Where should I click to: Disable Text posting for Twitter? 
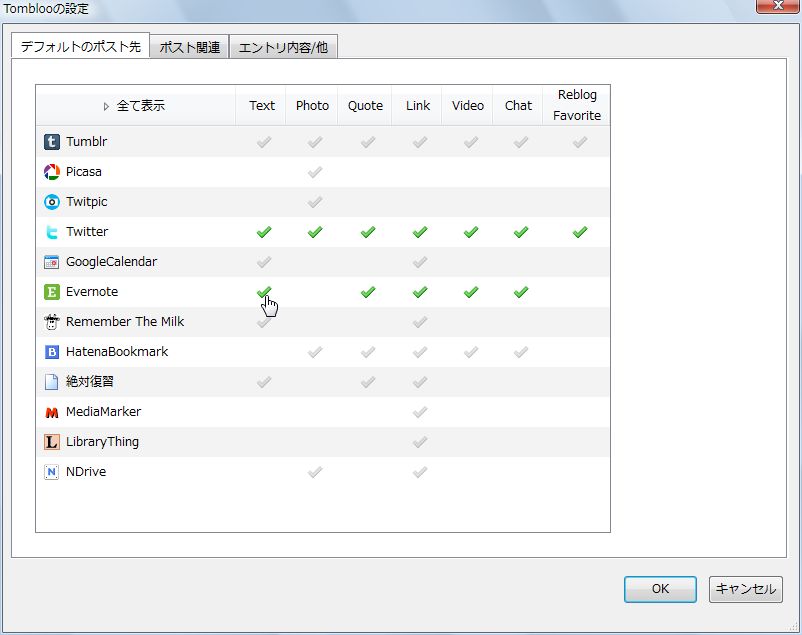(x=264, y=232)
